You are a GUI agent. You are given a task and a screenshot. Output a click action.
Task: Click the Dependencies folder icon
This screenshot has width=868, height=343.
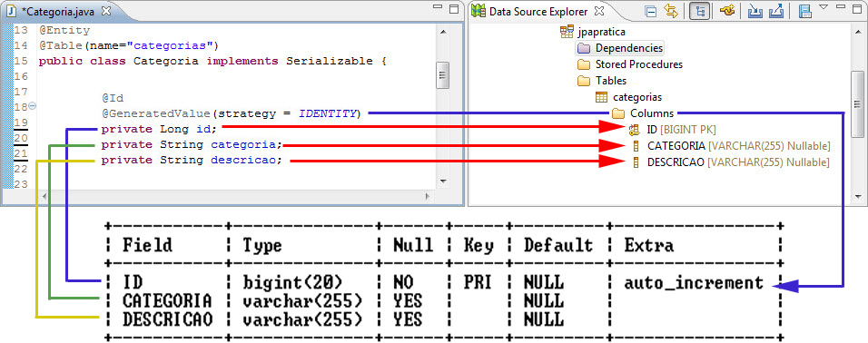(584, 48)
